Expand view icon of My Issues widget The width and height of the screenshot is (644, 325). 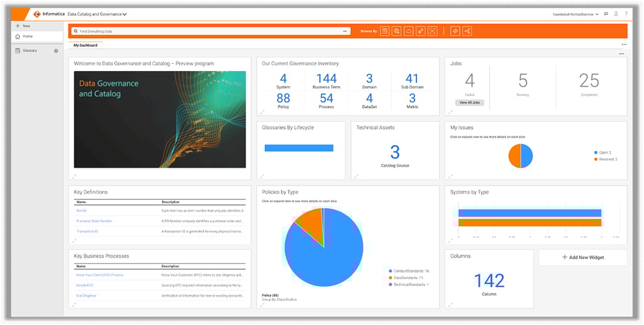click(450, 176)
